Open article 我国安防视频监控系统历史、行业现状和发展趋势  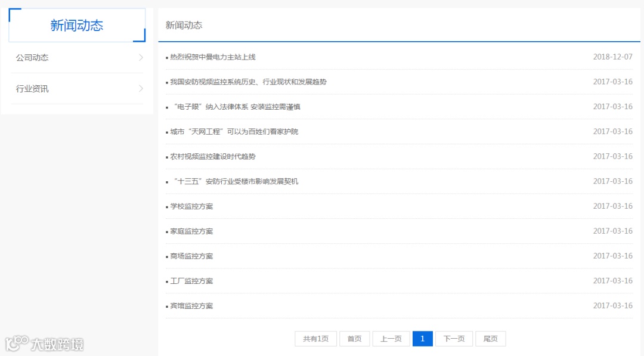(249, 82)
